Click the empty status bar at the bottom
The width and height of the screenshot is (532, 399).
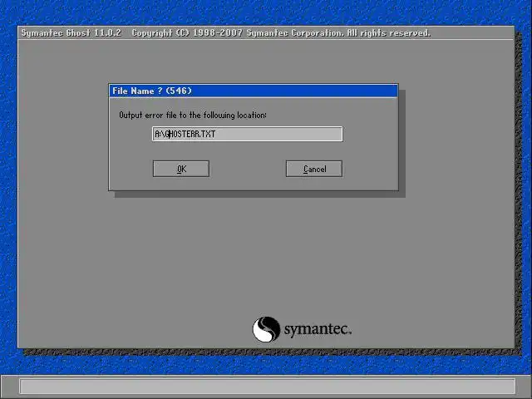pos(268,387)
